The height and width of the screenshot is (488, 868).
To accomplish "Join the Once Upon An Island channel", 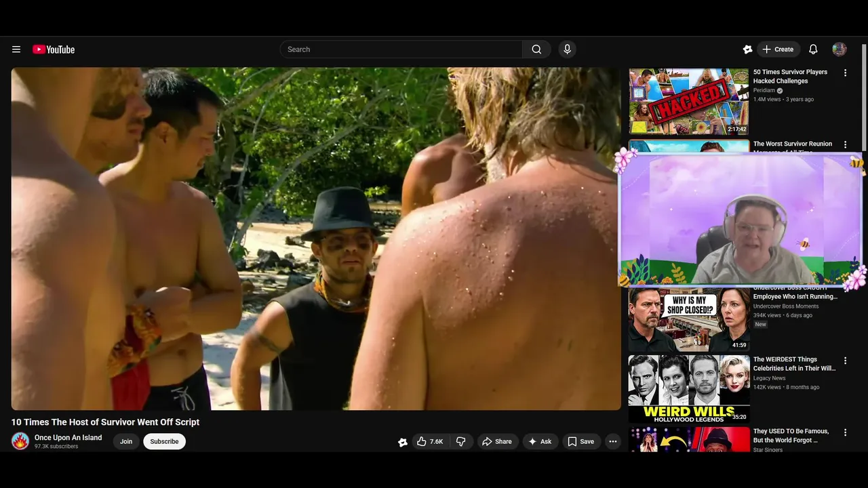I will click(126, 441).
